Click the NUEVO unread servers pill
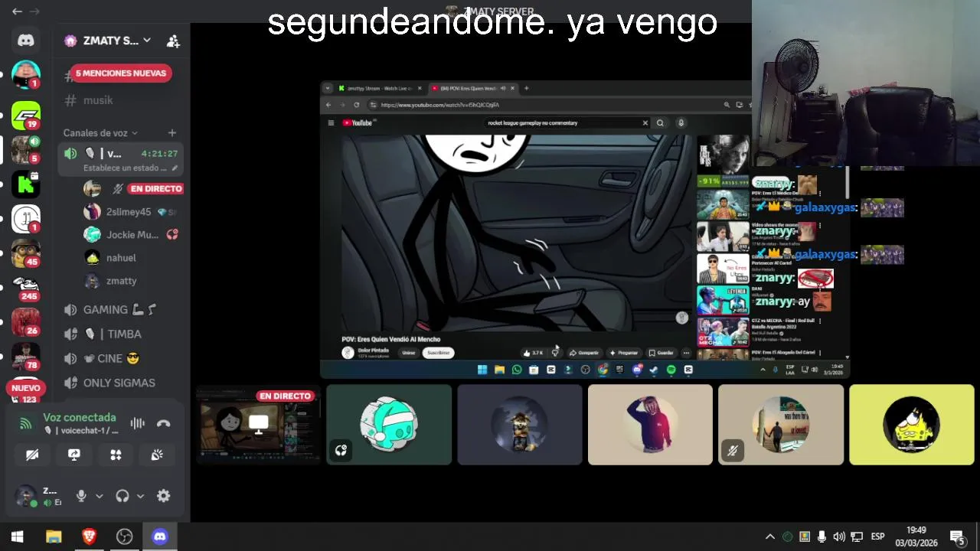 [x=26, y=388]
